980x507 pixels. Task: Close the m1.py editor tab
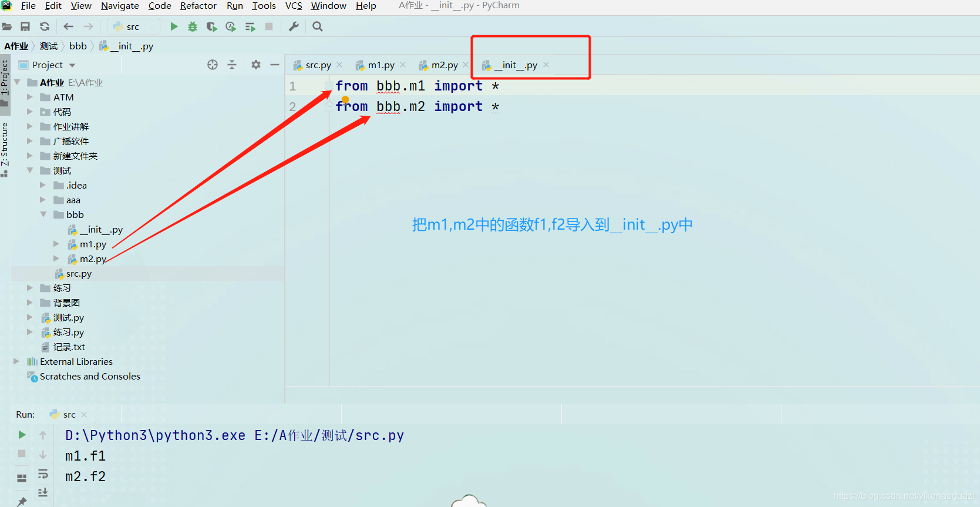click(403, 65)
